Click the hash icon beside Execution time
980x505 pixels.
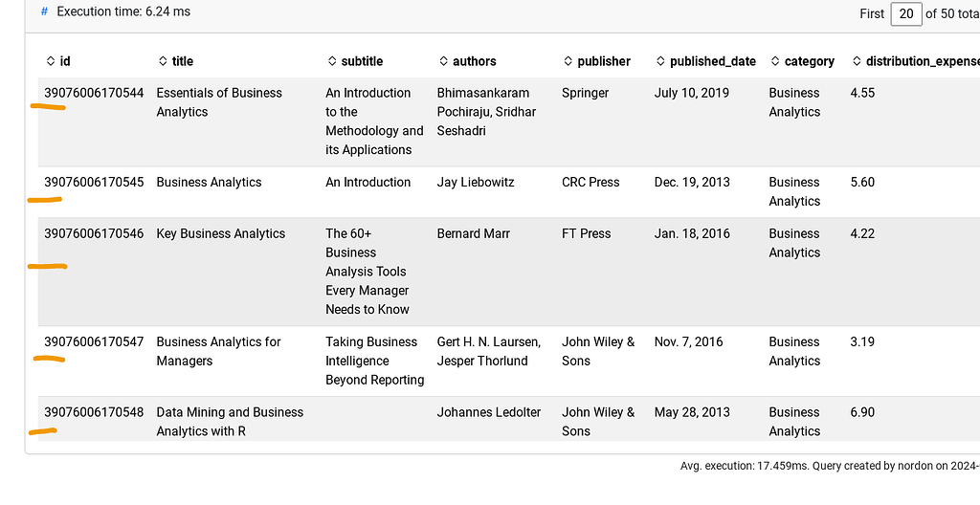click(44, 11)
